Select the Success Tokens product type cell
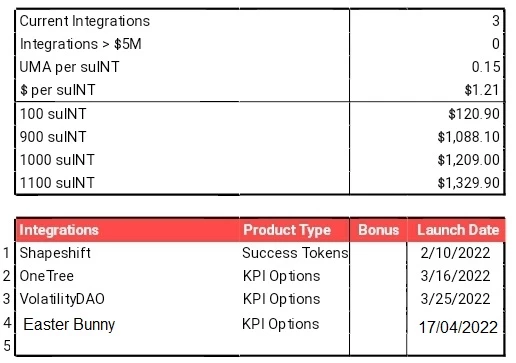 point(294,253)
